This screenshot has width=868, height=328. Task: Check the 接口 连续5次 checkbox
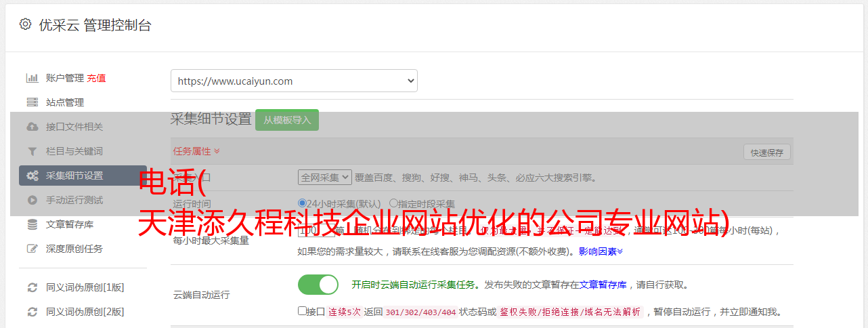(x=302, y=311)
